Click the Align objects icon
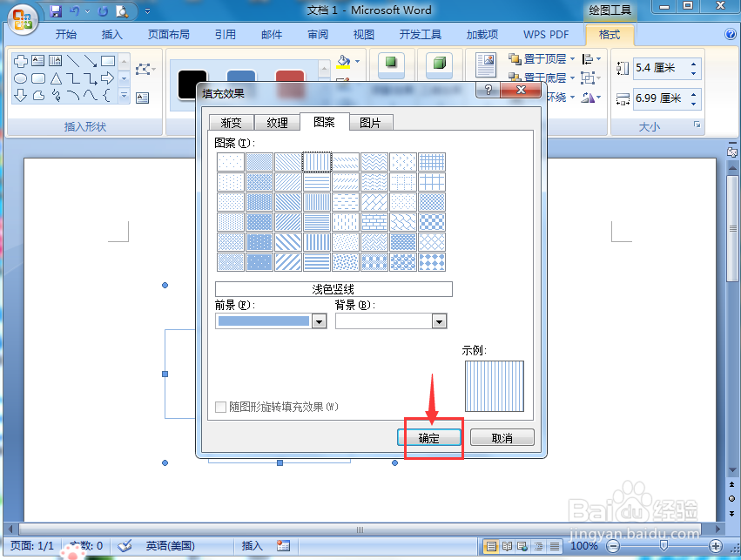Viewport: 741px width, 560px height. pos(588,59)
